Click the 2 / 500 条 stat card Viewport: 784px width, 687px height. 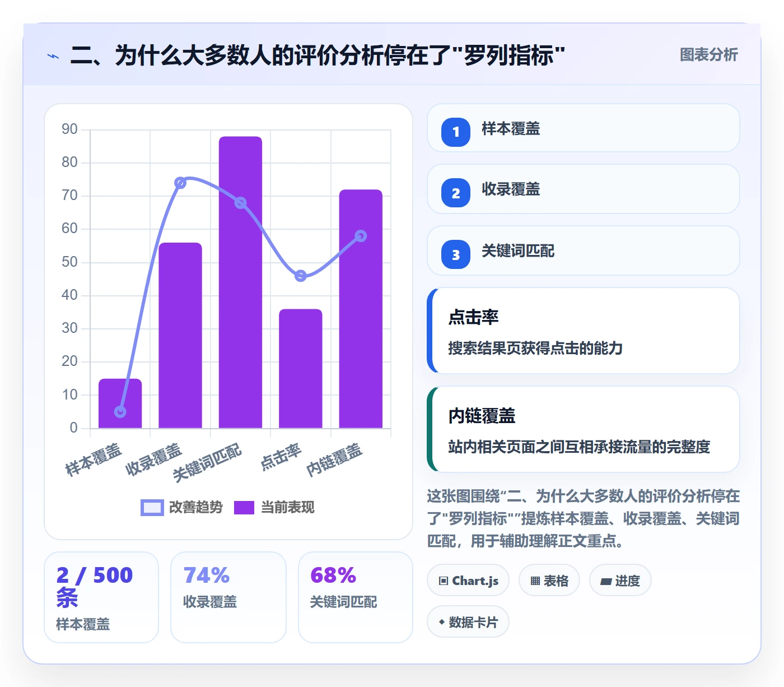pyautogui.click(x=101, y=597)
